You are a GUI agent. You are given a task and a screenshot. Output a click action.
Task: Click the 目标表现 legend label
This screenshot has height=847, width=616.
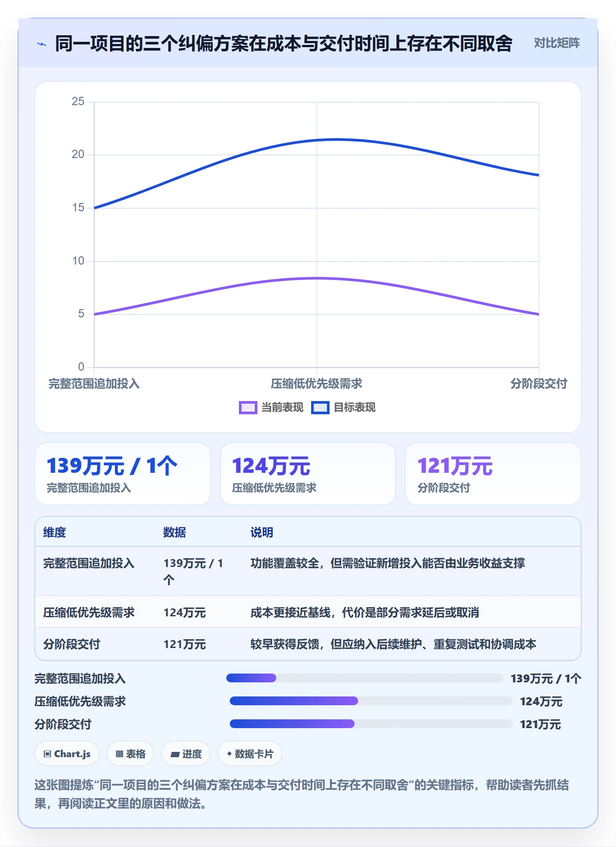point(355,408)
